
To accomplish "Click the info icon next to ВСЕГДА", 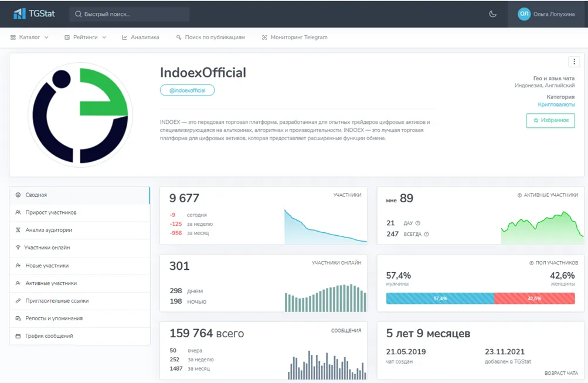I will 426,234.
